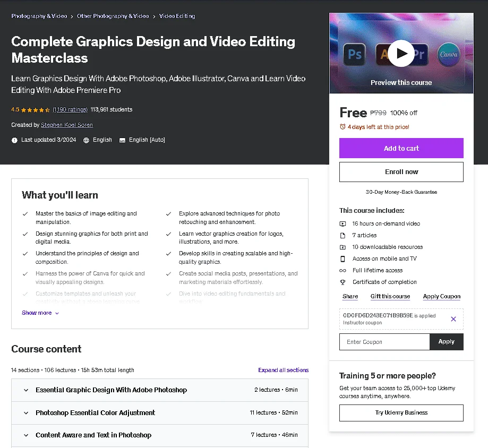Click Gift this course
This screenshot has width=488, height=448.
[x=390, y=296]
